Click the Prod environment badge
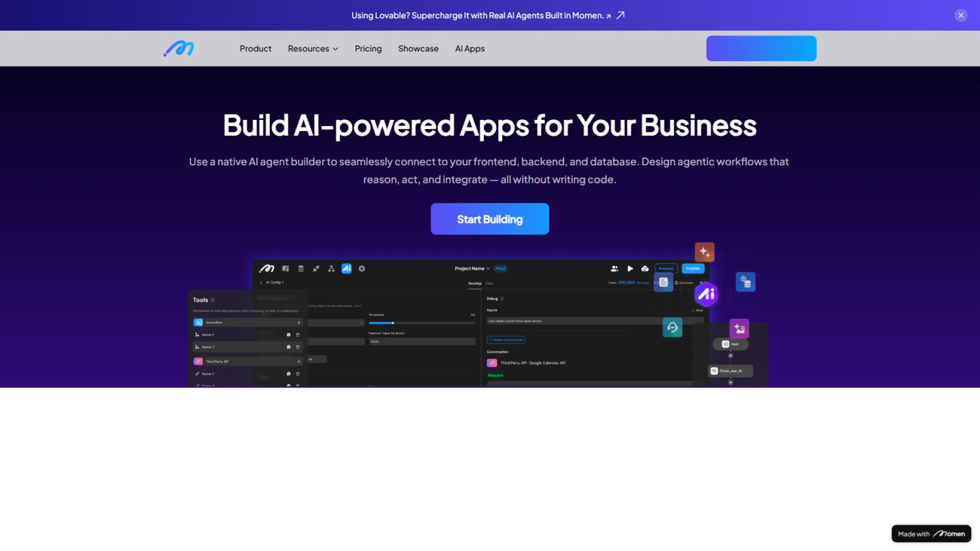 (500, 269)
